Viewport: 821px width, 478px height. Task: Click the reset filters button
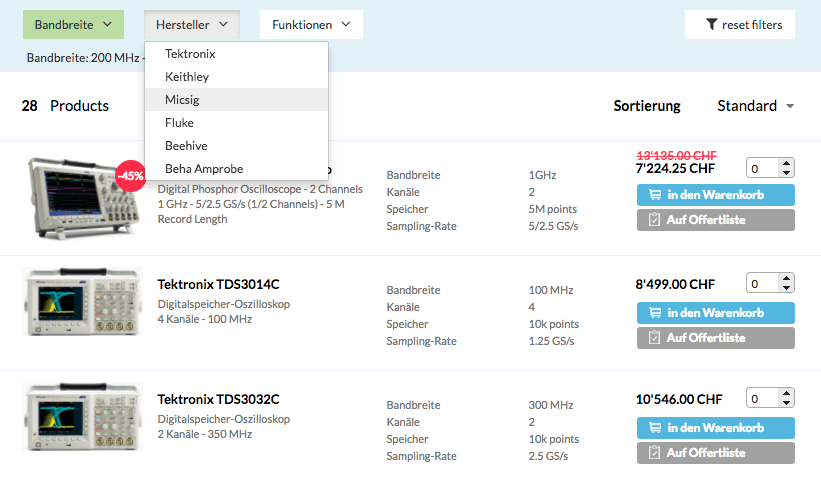tap(739, 25)
